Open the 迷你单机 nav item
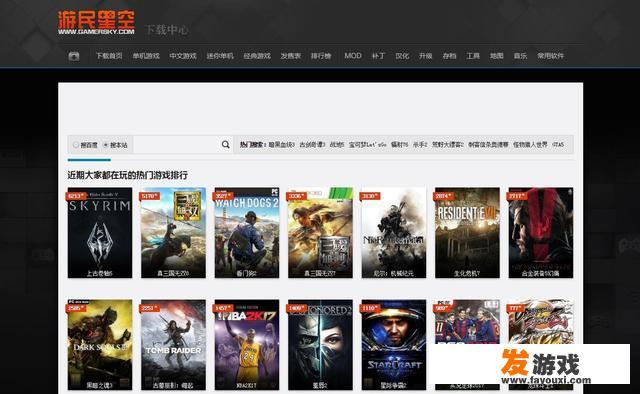 click(220, 56)
